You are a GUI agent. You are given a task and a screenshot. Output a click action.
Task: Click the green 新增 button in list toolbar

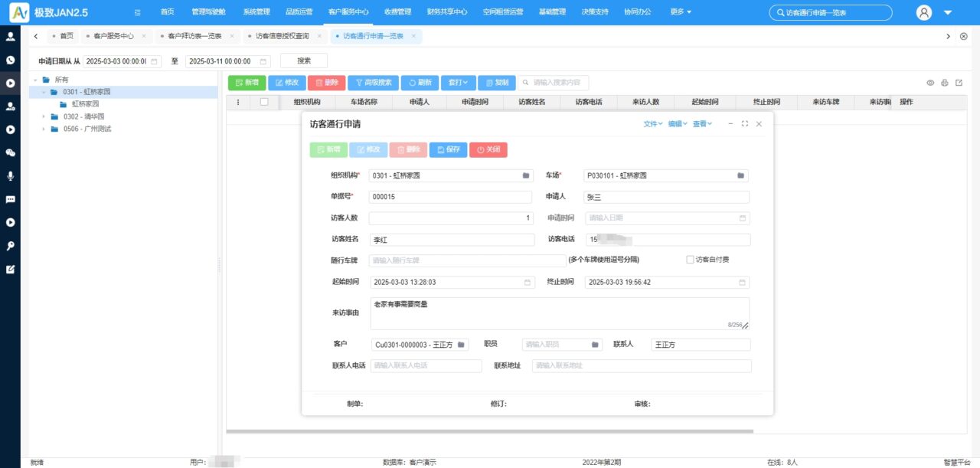pyautogui.click(x=247, y=83)
